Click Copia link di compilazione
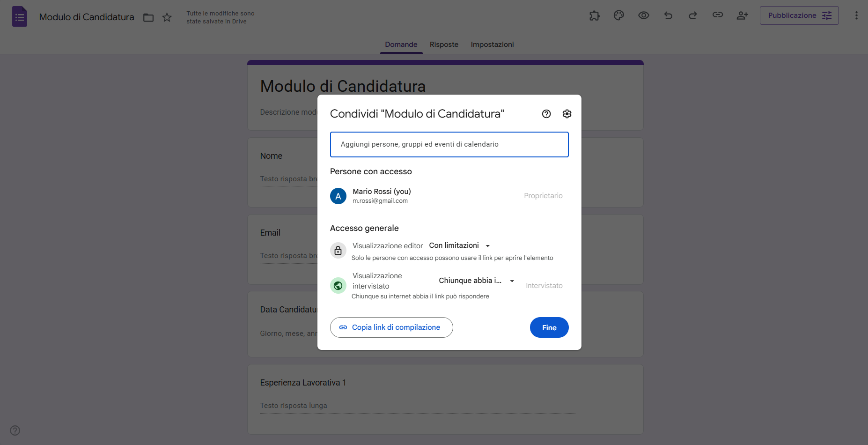868x445 pixels. click(391, 327)
